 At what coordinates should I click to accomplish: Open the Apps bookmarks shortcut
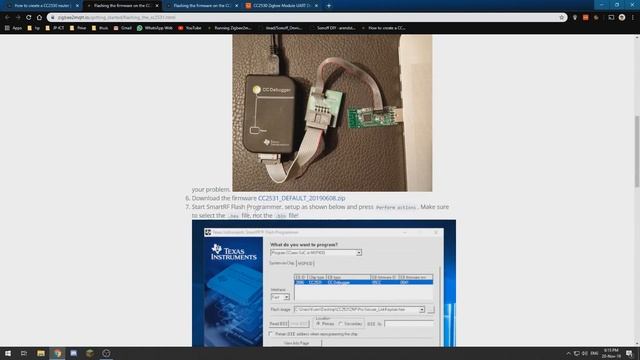13,28
